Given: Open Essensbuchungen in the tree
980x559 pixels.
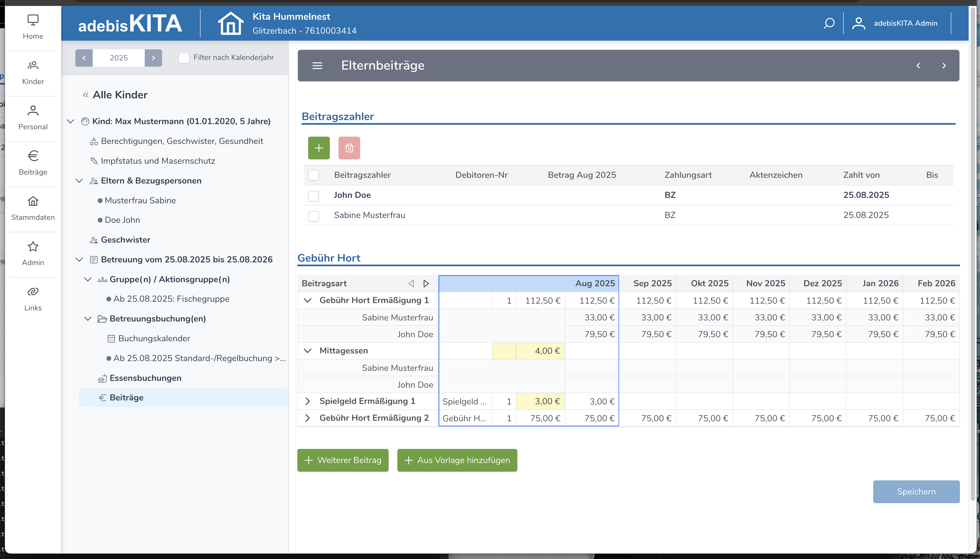Looking at the screenshot, I should [145, 378].
